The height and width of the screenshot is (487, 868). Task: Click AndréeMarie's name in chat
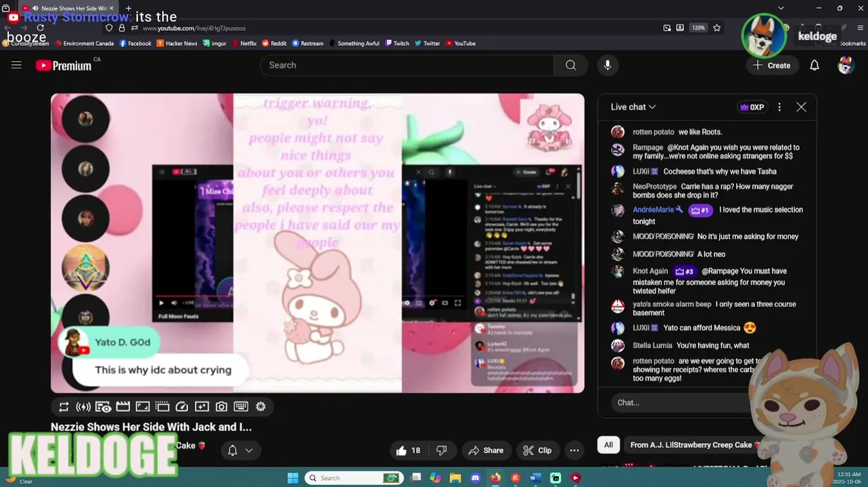653,210
